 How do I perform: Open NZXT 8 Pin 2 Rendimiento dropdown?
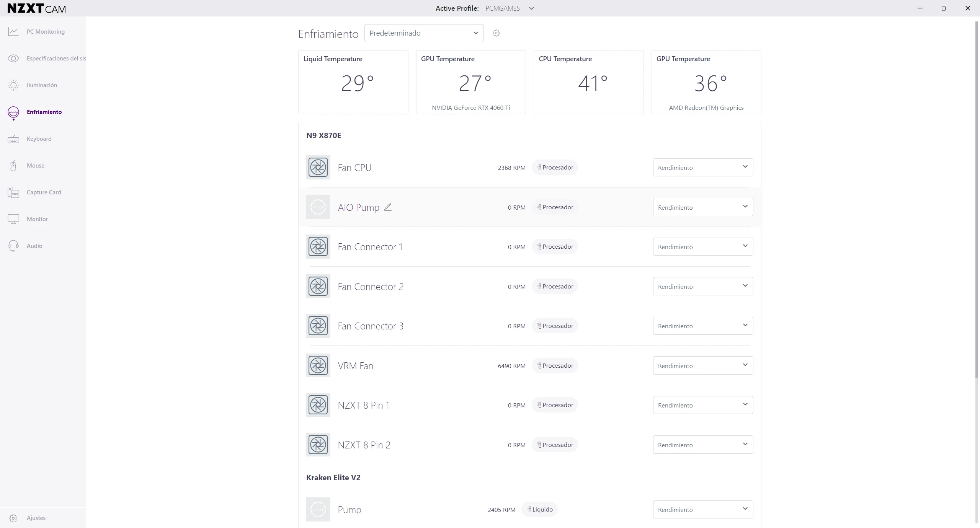[703, 445]
